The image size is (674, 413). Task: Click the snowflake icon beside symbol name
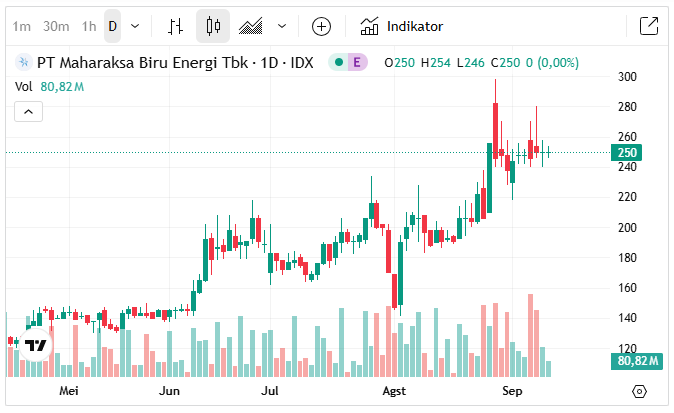23,63
